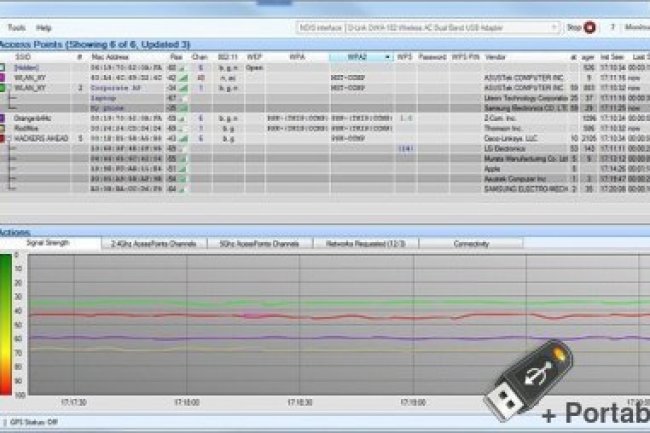650x433 pixels.
Task: Click the signal icon in the Thomson Inc. row
Action: click(x=183, y=129)
